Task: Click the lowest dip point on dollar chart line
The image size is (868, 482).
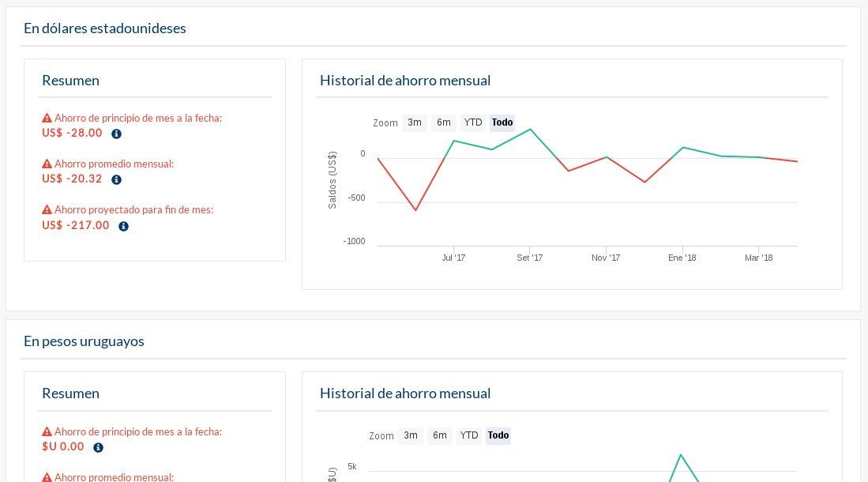Action: coord(415,210)
